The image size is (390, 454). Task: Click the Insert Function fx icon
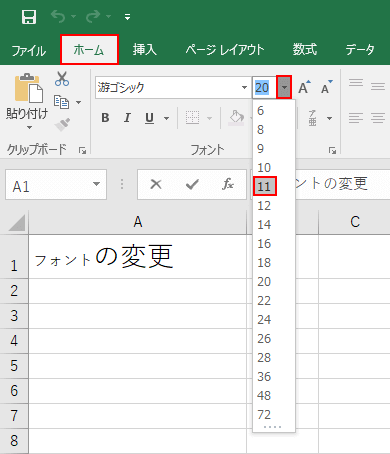[x=228, y=184]
